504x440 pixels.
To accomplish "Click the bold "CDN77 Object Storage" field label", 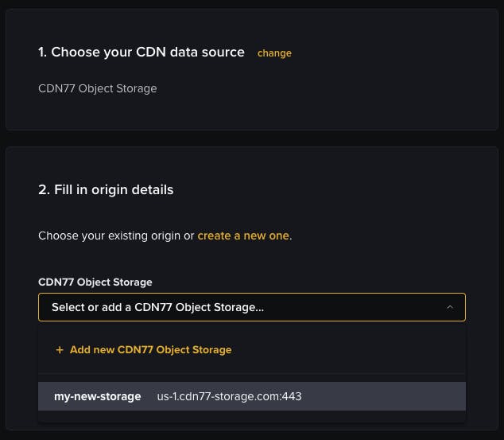I will pyautogui.click(x=95, y=282).
